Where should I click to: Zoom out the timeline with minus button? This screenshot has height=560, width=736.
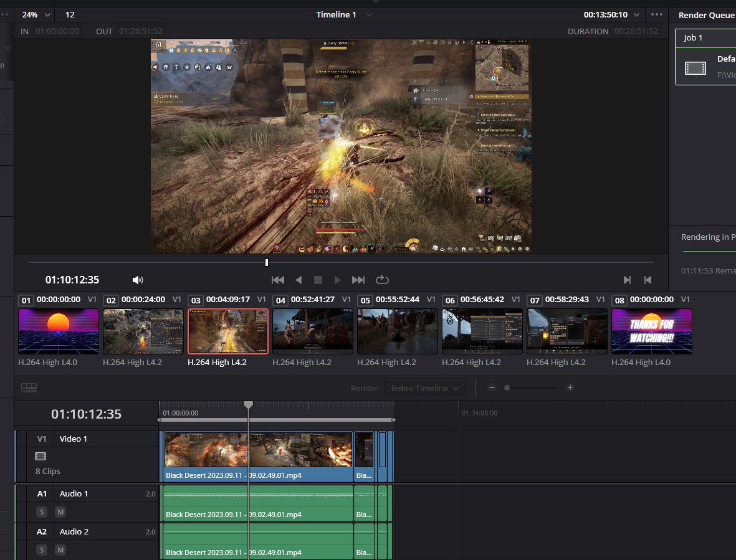pyautogui.click(x=492, y=387)
